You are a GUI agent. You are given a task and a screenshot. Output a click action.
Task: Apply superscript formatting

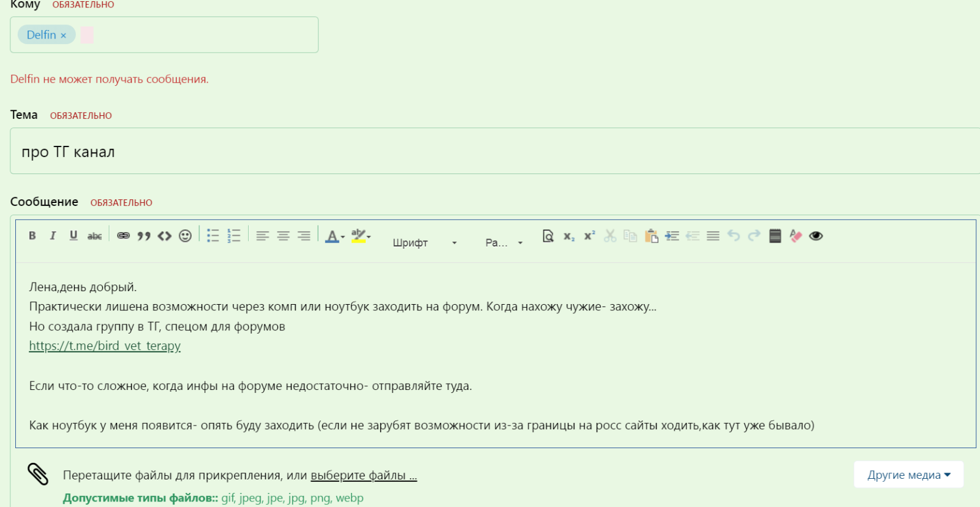coord(589,235)
